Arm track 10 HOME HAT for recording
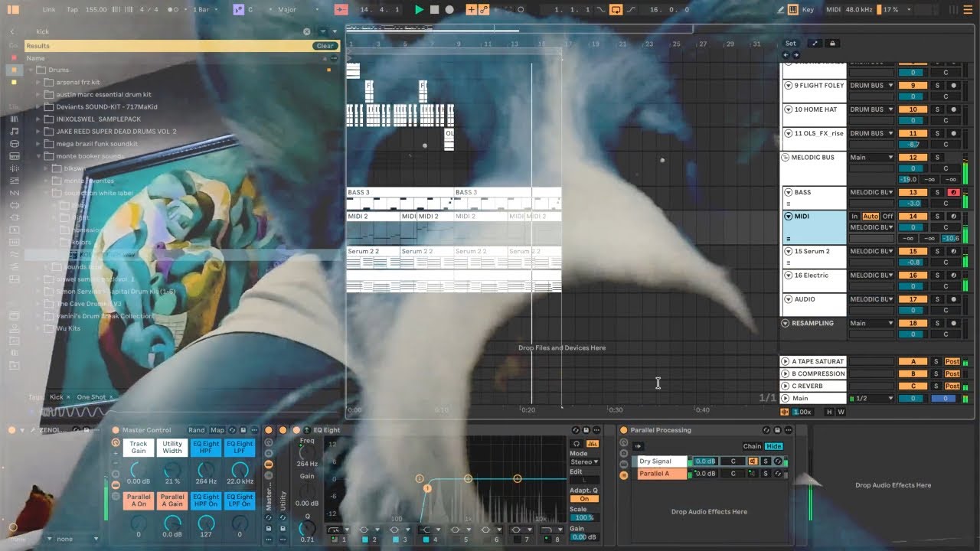Viewport: 980px width, 551px height. (x=954, y=109)
